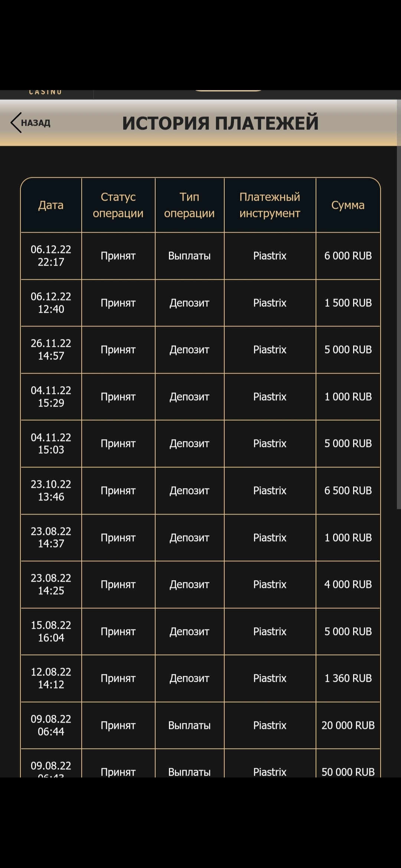Click the 23.10.22 13:46 date cell
This screenshot has width=401, height=868.
[x=51, y=491]
